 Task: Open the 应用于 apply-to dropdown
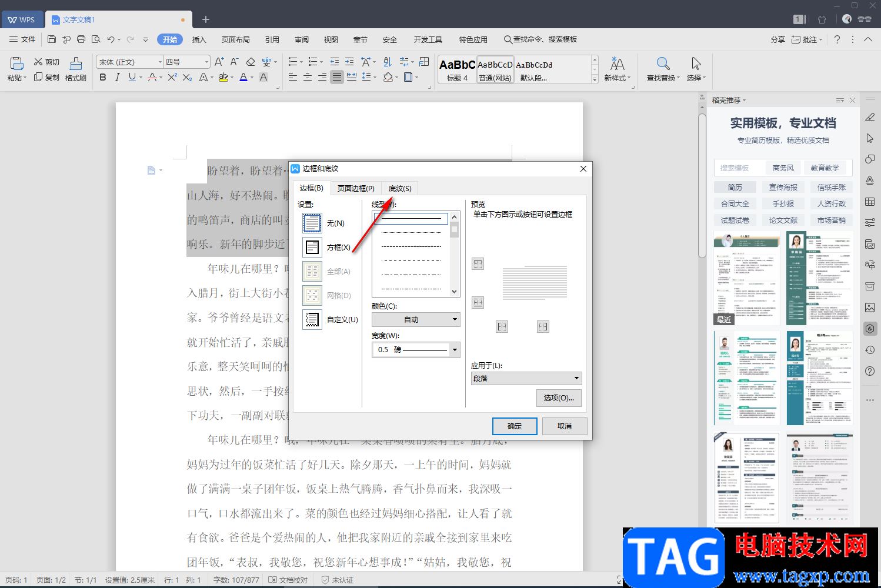tap(526, 379)
